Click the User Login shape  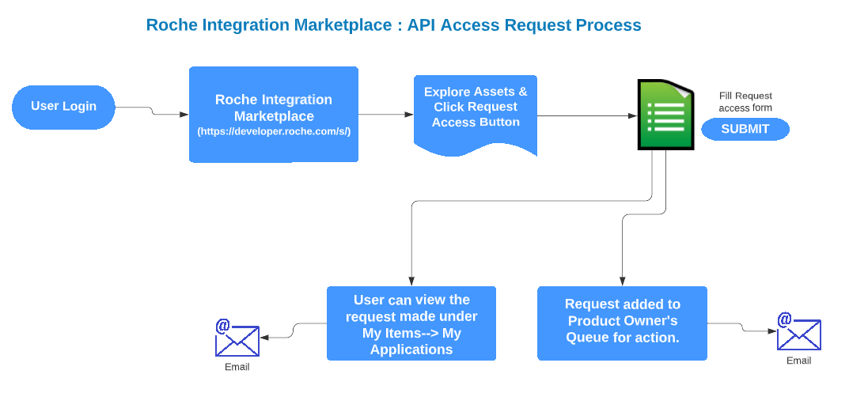pos(64,107)
